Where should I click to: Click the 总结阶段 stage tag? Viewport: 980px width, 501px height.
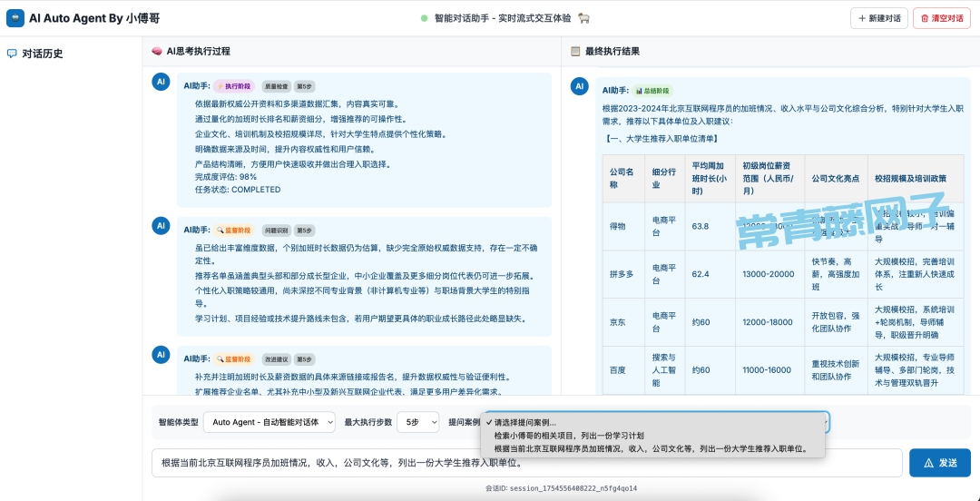tap(652, 91)
